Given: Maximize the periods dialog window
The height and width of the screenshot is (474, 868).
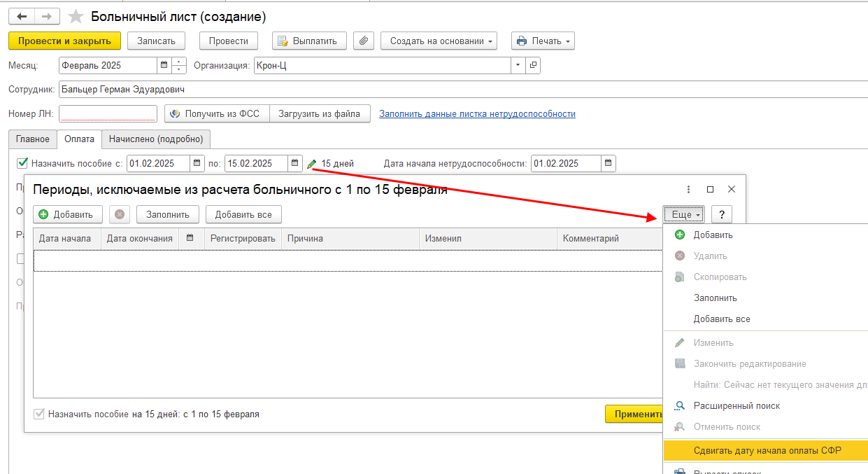Looking at the screenshot, I should tap(711, 189).
